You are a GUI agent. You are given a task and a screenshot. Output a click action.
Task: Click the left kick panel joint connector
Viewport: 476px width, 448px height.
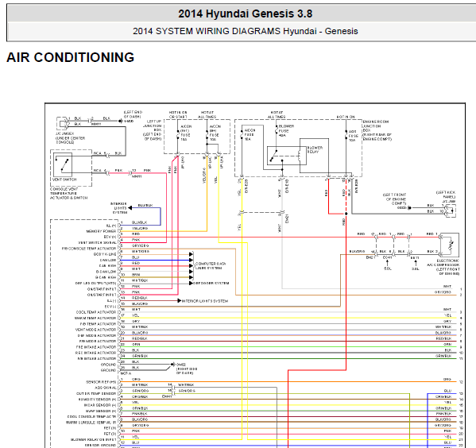click(451, 210)
